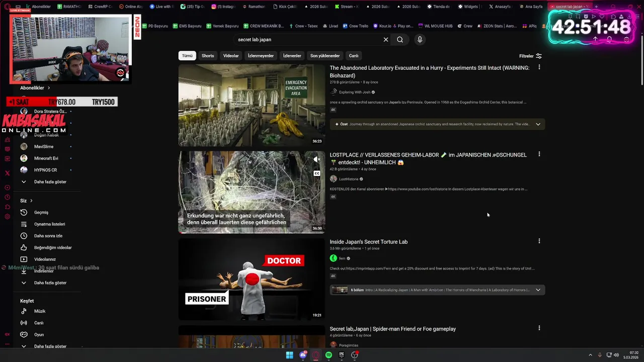This screenshot has height=362, width=644.
Task: Open The Abandoned Laboratory video title
Action: point(430,71)
